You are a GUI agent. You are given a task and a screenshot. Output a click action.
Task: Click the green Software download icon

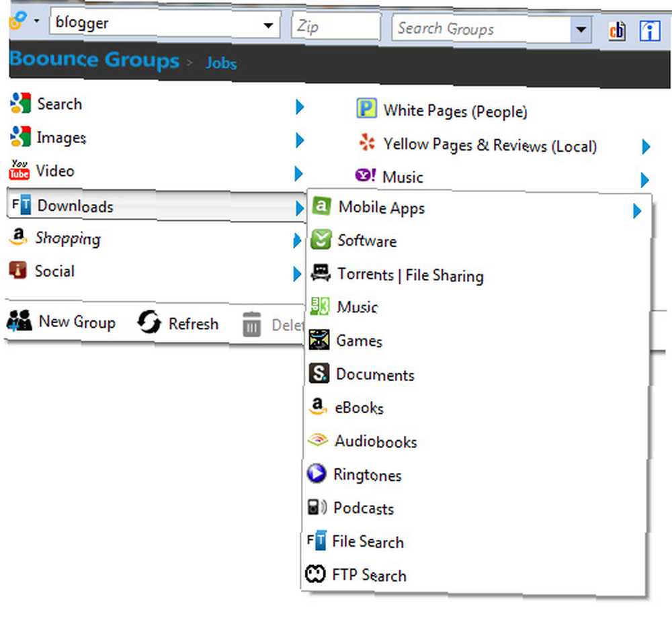[x=321, y=240]
